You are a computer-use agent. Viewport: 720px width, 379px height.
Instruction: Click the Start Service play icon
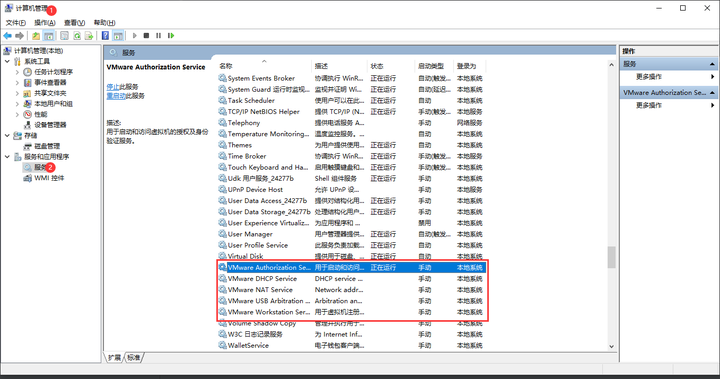[x=135, y=35]
